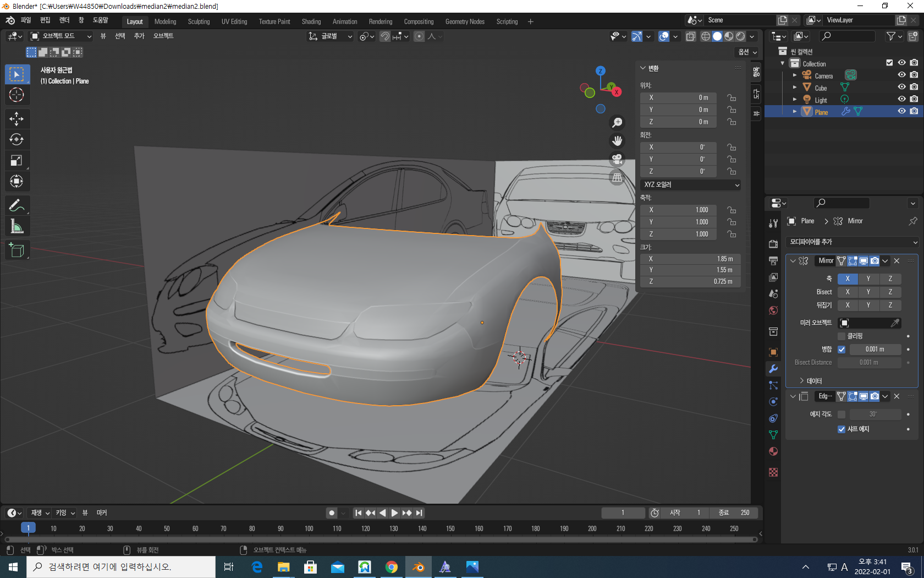924x578 pixels.
Task: Select the Move tool
Action: click(16, 119)
